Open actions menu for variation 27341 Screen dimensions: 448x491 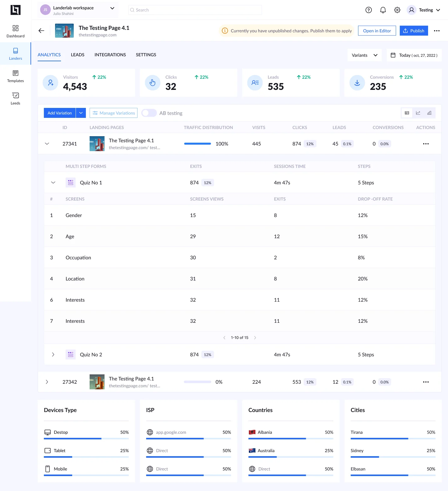426,144
